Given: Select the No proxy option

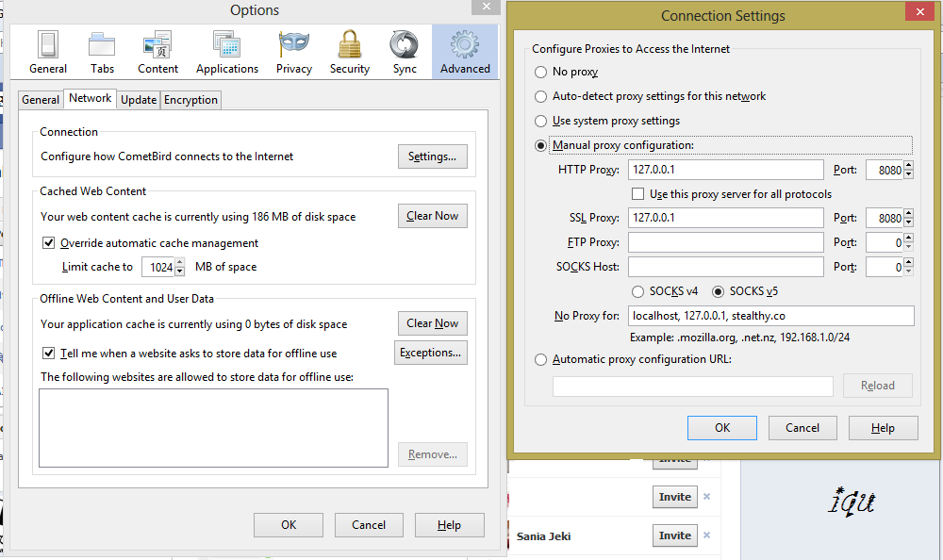Looking at the screenshot, I should 540,73.
